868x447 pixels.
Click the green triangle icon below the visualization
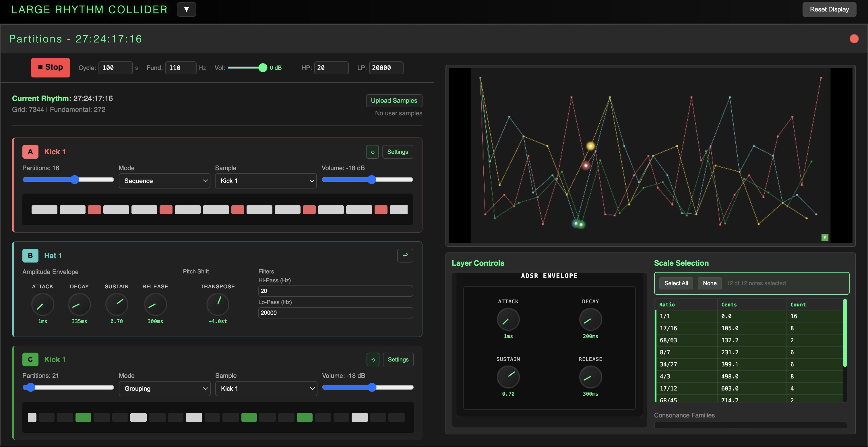[825, 238]
